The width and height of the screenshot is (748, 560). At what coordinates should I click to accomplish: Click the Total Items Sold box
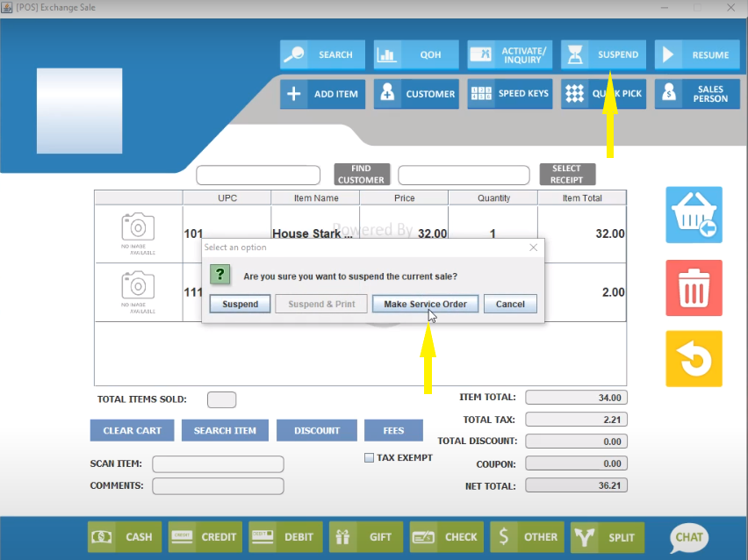coord(221,399)
